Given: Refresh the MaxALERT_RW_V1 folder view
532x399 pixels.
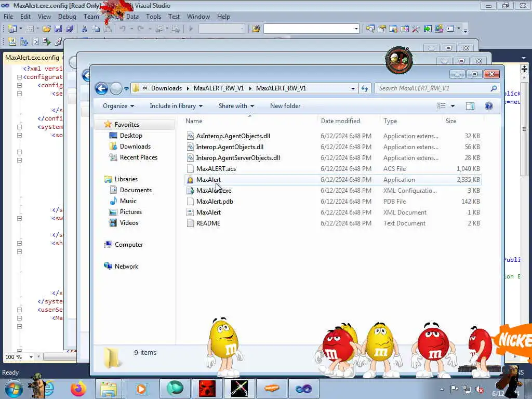Looking at the screenshot, I should click(365, 88).
